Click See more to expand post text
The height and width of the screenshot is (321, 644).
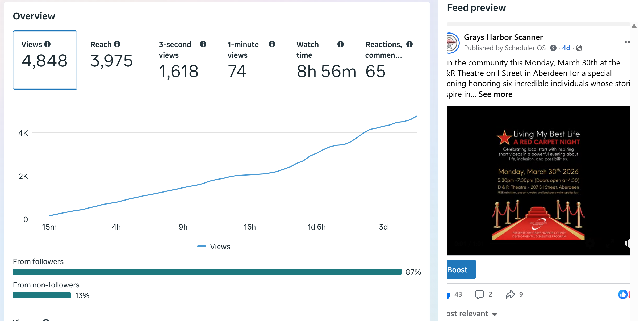pyautogui.click(x=495, y=94)
